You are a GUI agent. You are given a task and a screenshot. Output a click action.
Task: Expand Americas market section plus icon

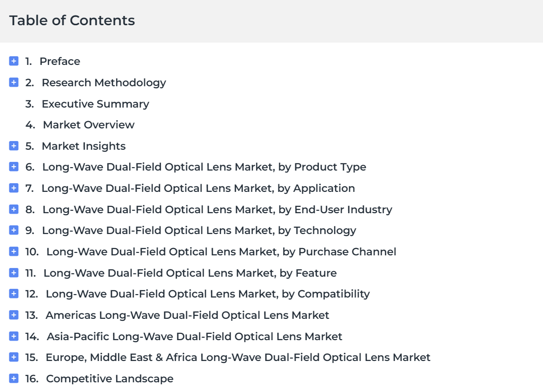click(x=14, y=315)
